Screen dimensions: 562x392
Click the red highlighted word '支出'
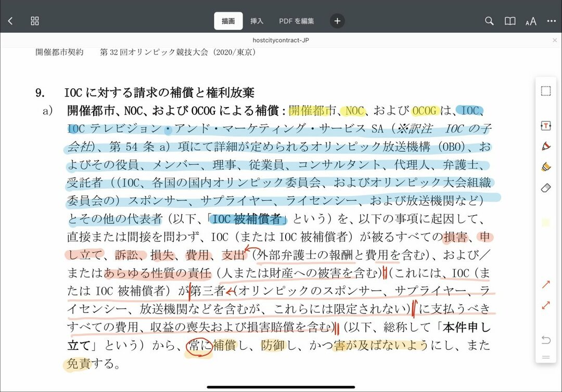[233, 255]
